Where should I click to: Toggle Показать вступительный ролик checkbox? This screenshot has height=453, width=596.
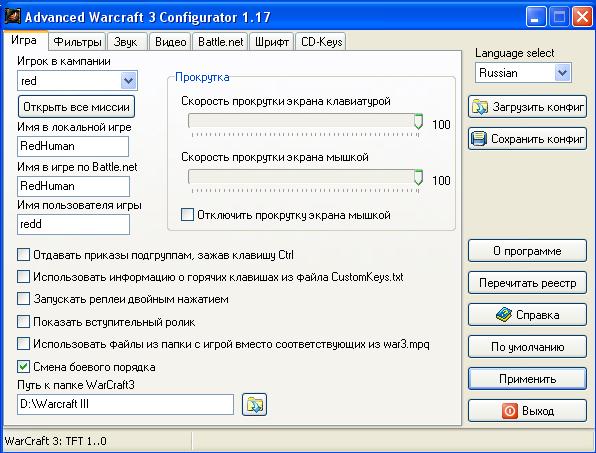[23, 322]
